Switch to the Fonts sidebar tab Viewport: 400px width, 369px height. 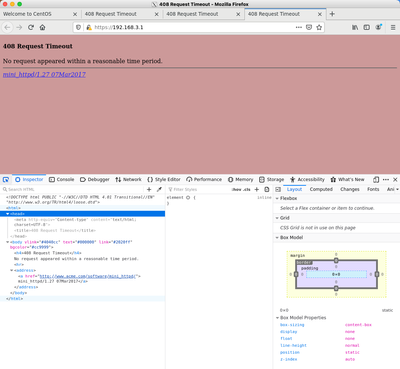tap(373, 189)
